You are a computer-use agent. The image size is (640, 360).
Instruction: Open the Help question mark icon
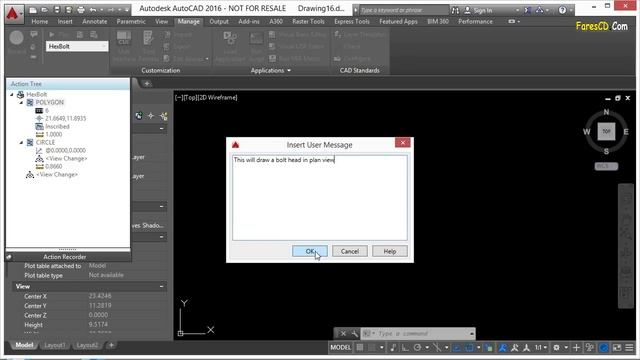pyautogui.click(x=562, y=10)
